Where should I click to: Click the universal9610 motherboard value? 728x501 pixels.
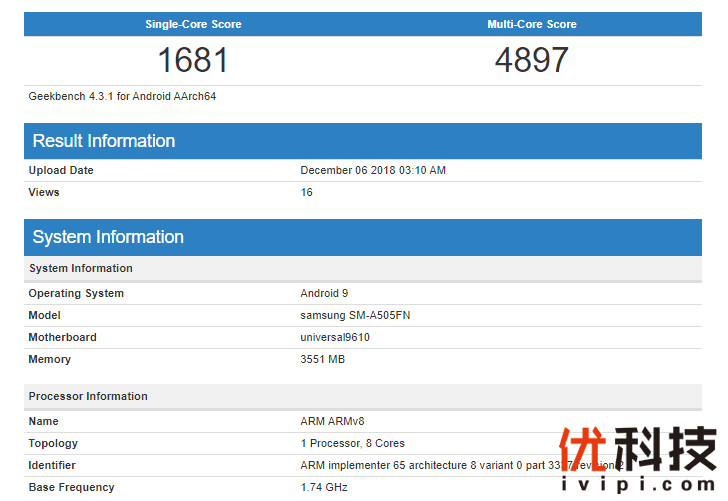pyautogui.click(x=335, y=337)
